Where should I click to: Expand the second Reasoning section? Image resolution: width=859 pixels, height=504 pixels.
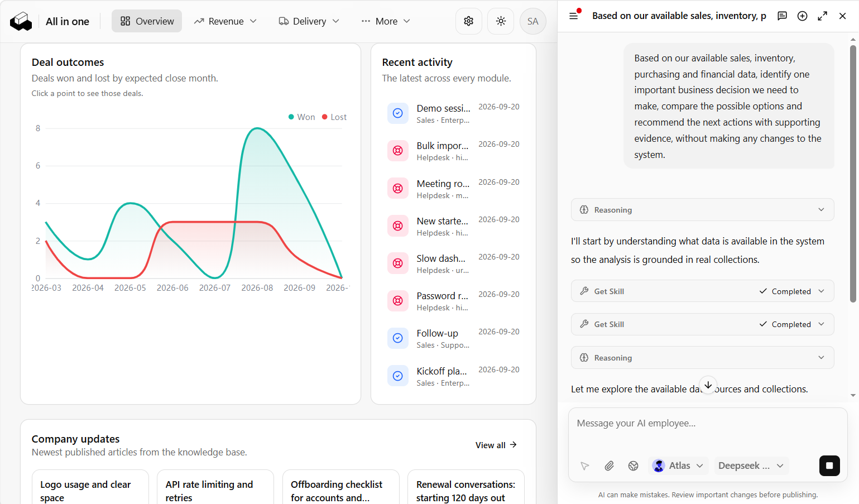click(702, 358)
